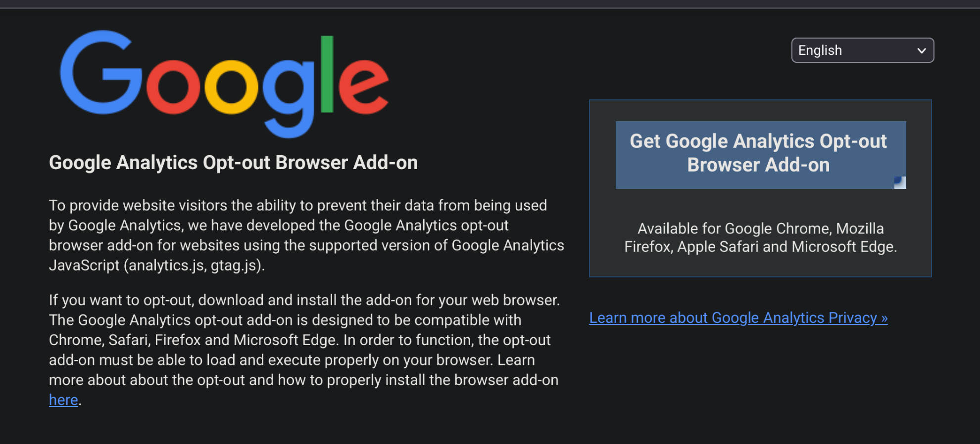
Task: Open Learn more about Google Analytics Privacy
Action: [x=738, y=318]
